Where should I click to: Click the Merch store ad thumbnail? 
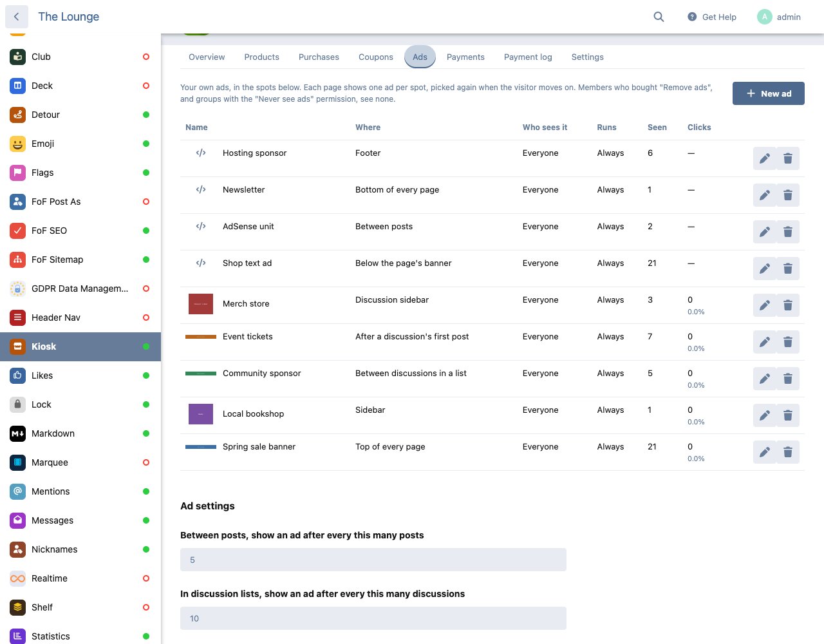(201, 304)
